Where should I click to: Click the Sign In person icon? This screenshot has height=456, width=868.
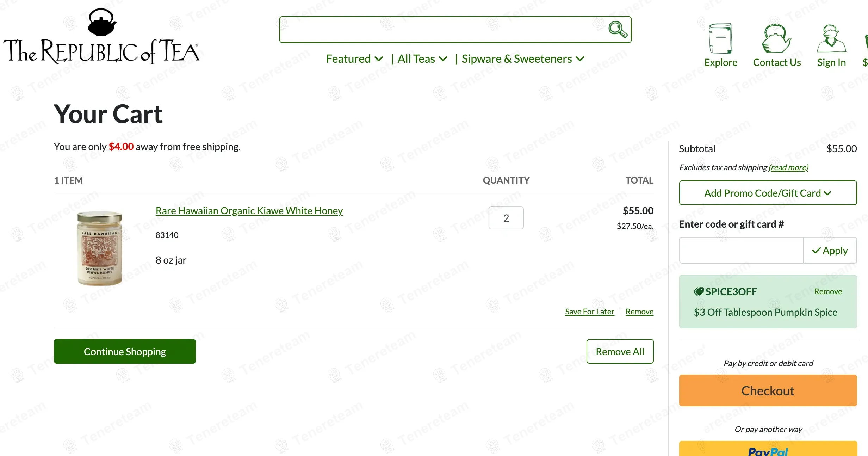(x=831, y=38)
